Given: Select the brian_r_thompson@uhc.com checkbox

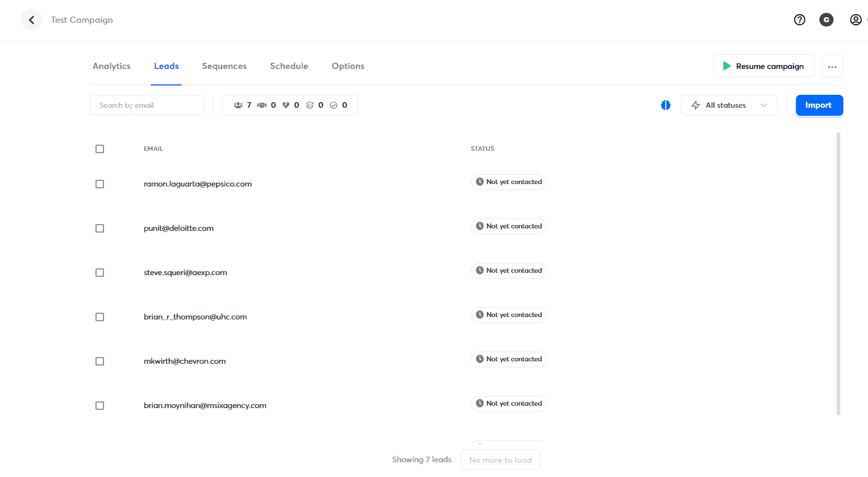Looking at the screenshot, I should 100,317.
